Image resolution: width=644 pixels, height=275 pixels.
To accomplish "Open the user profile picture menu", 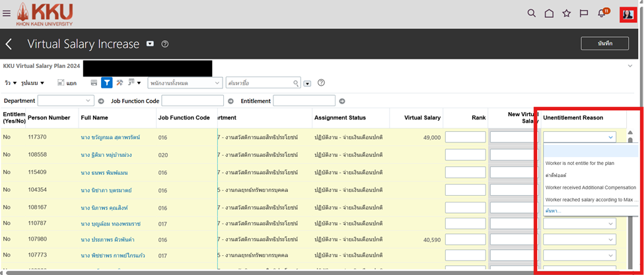I will click(x=627, y=14).
